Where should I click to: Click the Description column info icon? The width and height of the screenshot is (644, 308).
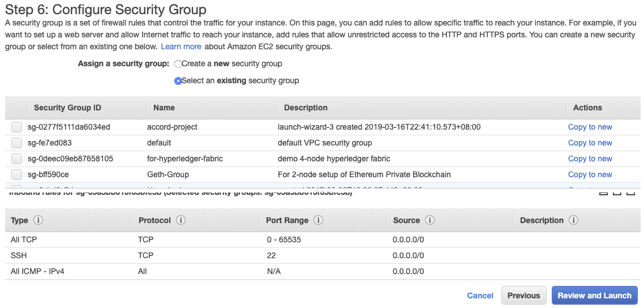(574, 220)
